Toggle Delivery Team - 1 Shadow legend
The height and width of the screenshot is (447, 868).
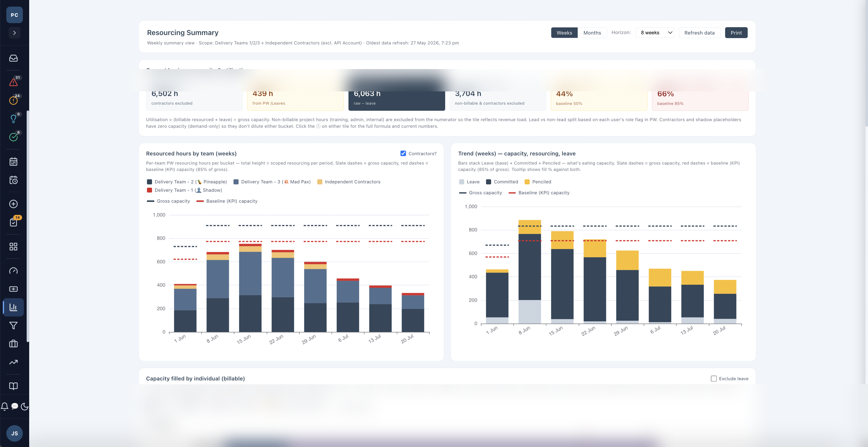point(185,190)
